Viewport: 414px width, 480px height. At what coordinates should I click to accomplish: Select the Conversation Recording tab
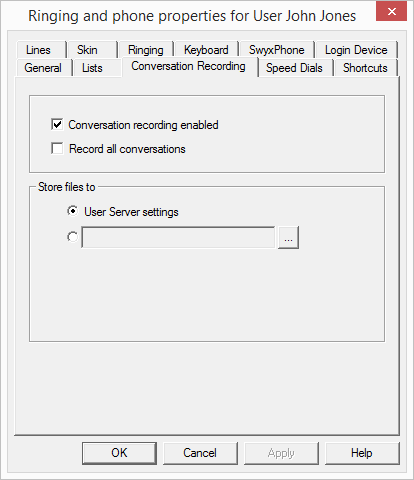(189, 66)
